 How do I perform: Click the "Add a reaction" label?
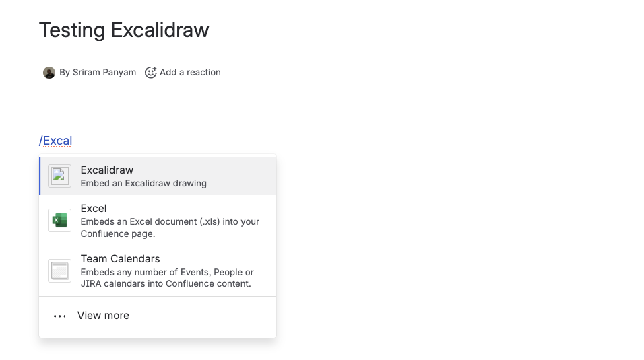click(x=190, y=72)
